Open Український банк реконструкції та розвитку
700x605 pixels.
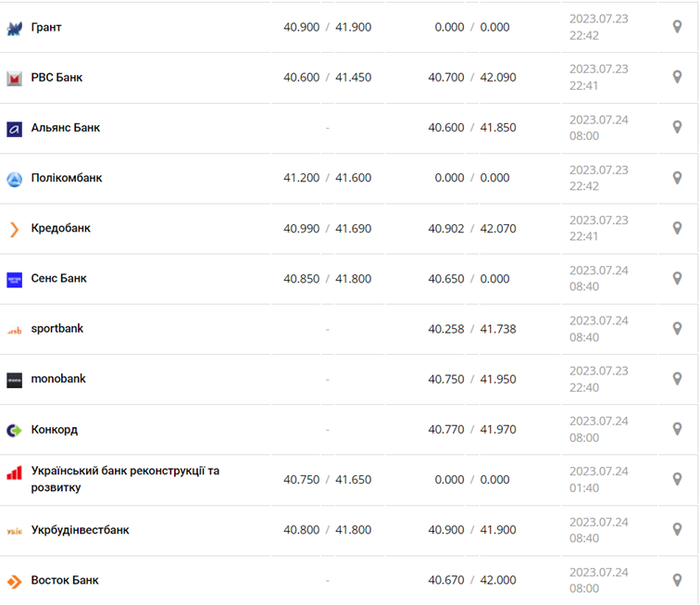[x=125, y=479]
